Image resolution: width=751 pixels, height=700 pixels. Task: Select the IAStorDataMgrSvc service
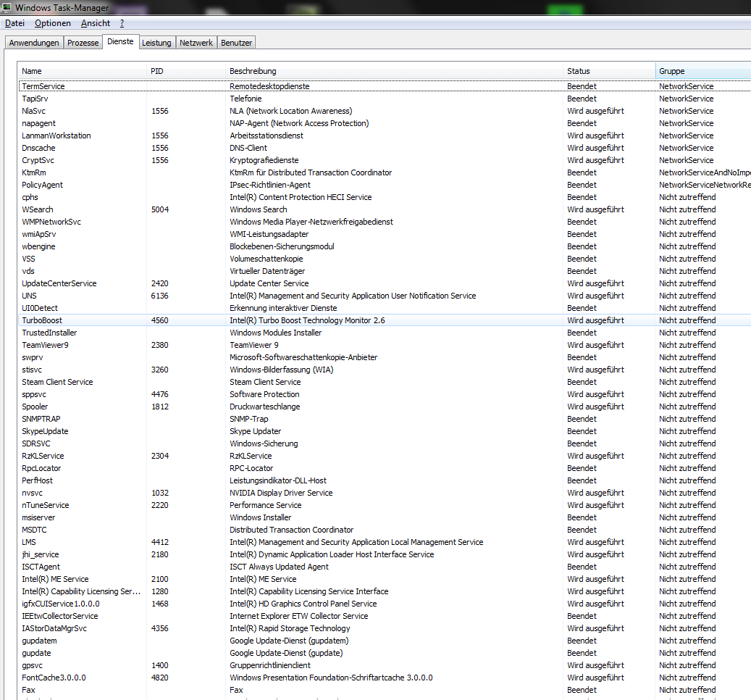(385, 628)
